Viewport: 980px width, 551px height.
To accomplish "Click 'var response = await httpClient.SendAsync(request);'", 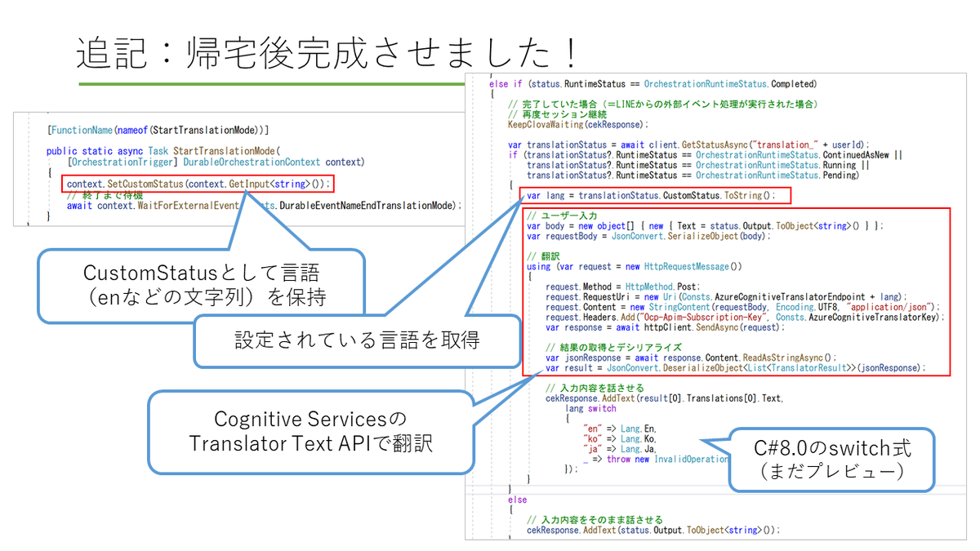I will point(665,327).
